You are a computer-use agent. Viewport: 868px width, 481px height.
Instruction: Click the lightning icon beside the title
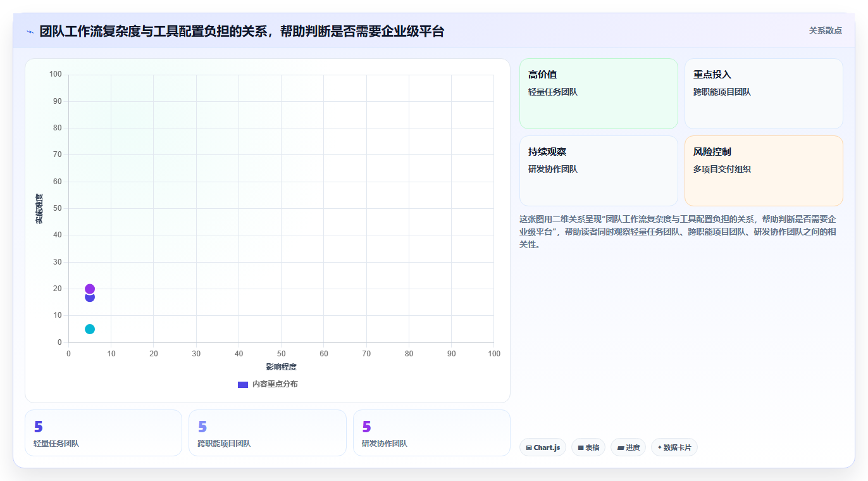click(x=30, y=31)
